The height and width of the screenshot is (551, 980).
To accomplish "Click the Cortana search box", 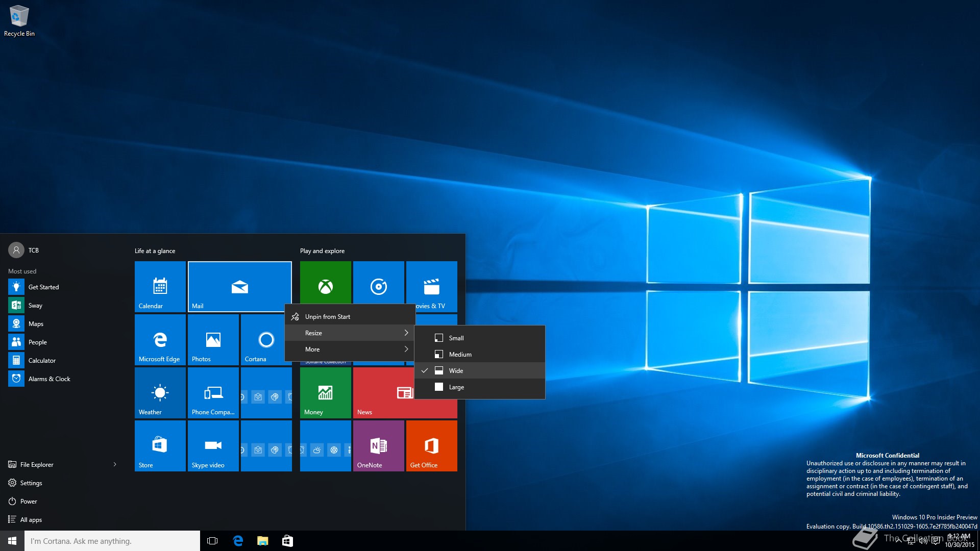I will click(112, 541).
